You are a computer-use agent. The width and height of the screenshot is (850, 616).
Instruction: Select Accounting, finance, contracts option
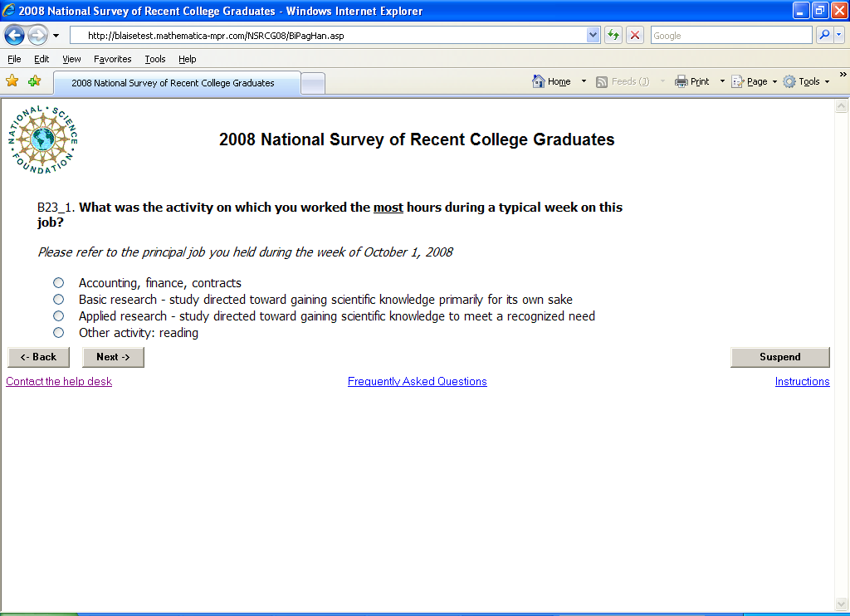coord(59,282)
